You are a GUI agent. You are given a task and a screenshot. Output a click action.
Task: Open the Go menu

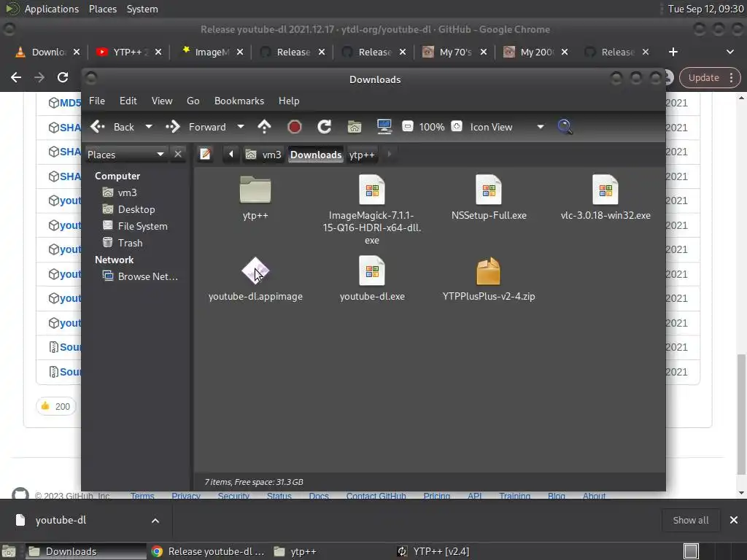click(193, 101)
